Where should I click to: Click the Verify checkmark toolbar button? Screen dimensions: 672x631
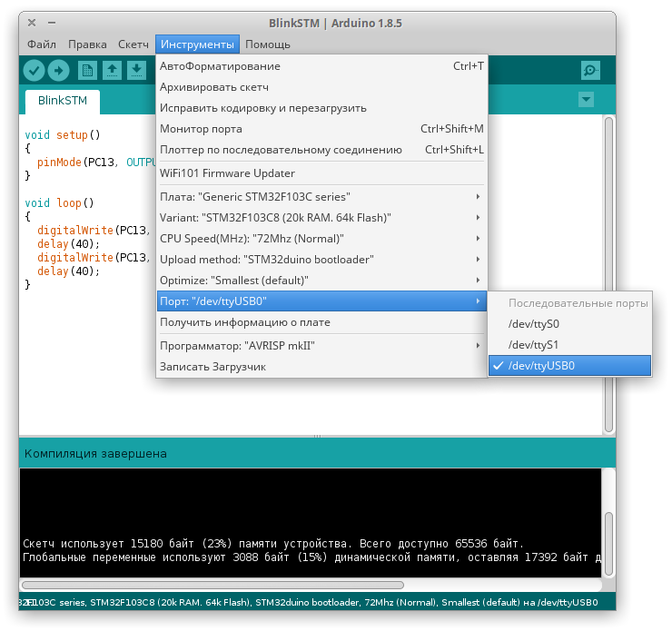[34, 70]
